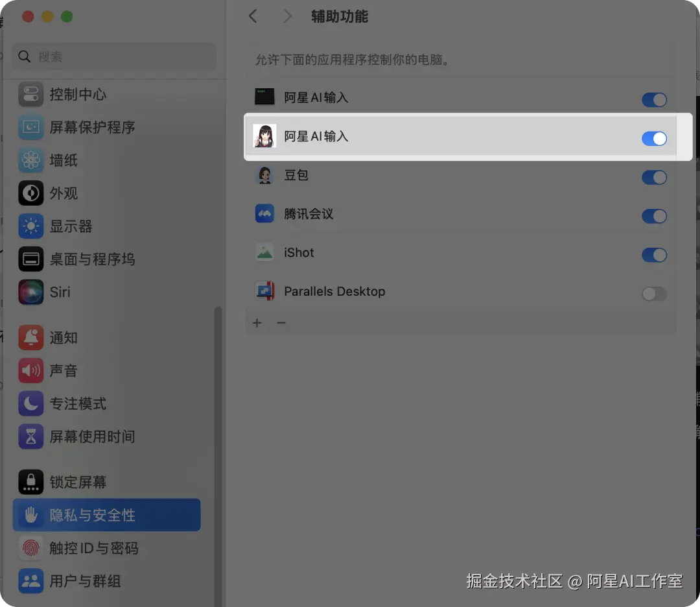Add an app with the plus button
The image size is (700, 607).
(x=257, y=322)
